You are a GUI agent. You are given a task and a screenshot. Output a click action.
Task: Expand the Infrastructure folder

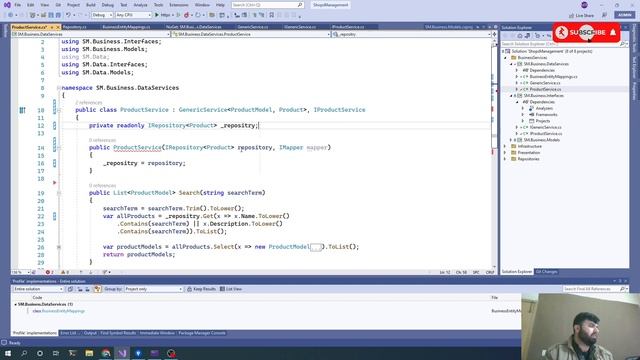tap(505, 146)
